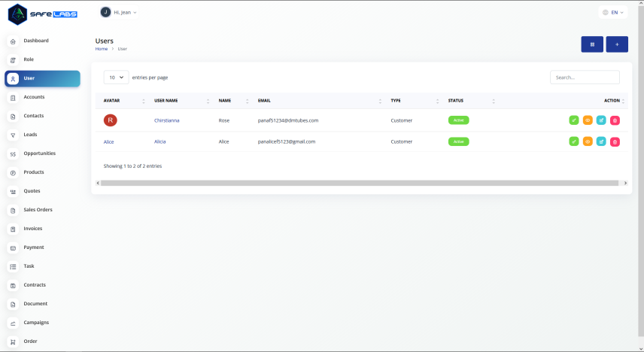The height and width of the screenshot is (352, 644).
Task: Click email panaf51234@dmtubes.com
Action: click(x=288, y=120)
